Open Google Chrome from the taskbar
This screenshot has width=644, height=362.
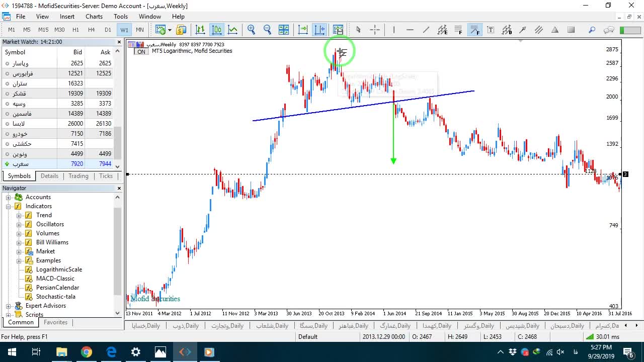pyautogui.click(x=86, y=352)
